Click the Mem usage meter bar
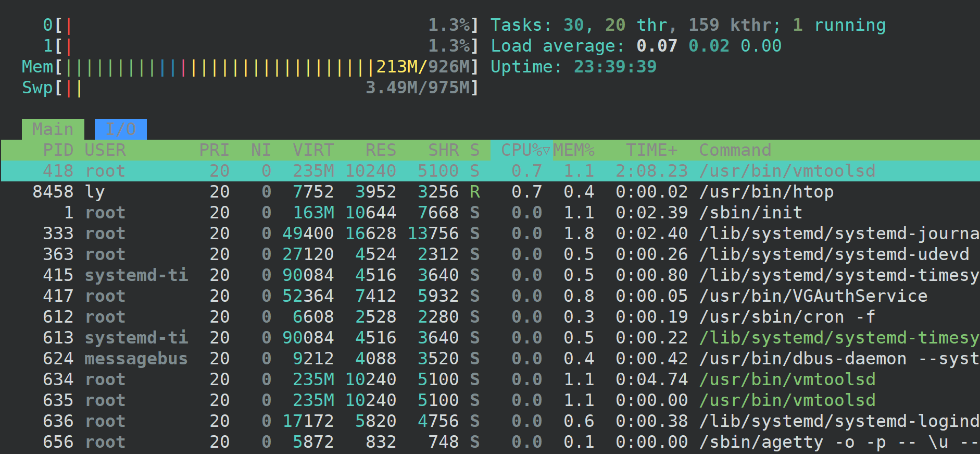The width and height of the screenshot is (980, 454). pyautogui.click(x=250, y=67)
